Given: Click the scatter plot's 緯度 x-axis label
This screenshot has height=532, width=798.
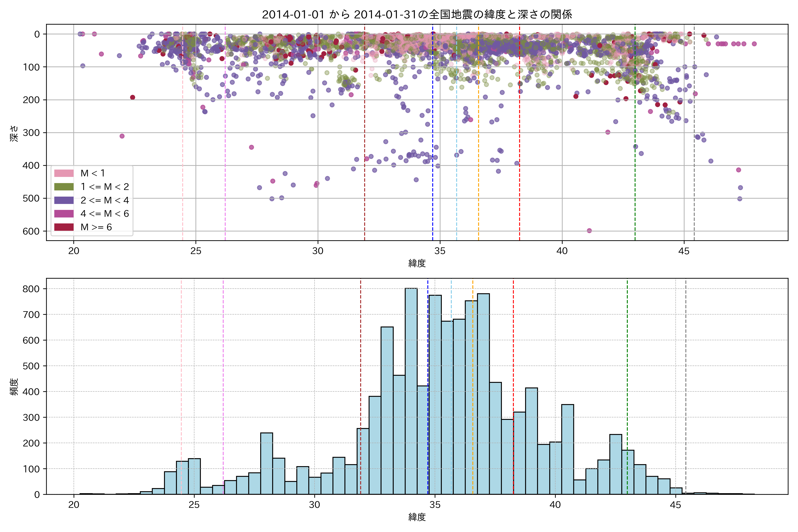Looking at the screenshot, I should 417,263.
